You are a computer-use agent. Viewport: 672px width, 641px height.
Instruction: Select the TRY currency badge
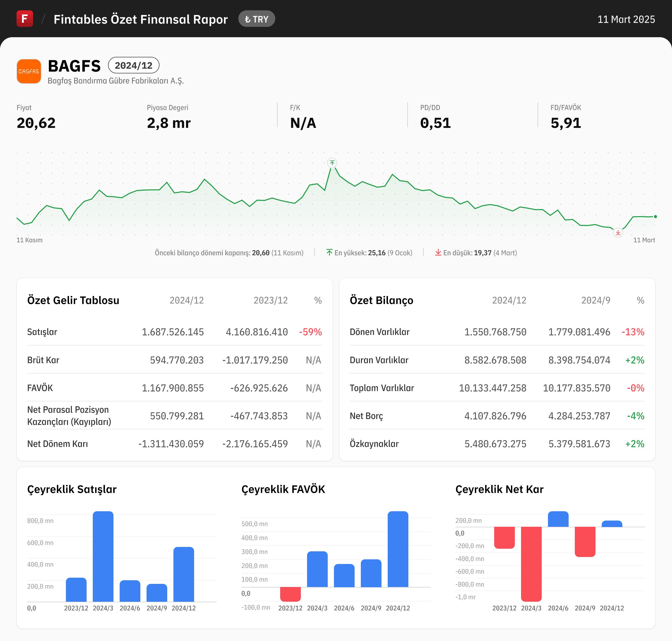click(257, 19)
